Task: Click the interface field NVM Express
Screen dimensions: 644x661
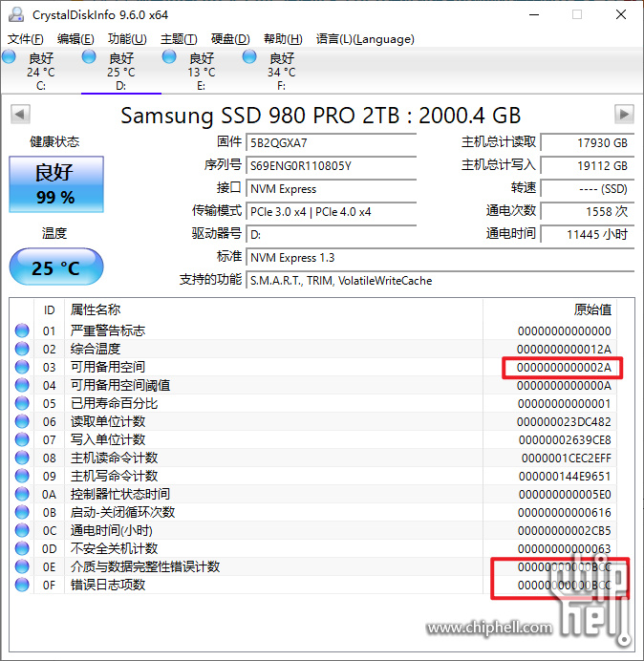Action: 332,188
